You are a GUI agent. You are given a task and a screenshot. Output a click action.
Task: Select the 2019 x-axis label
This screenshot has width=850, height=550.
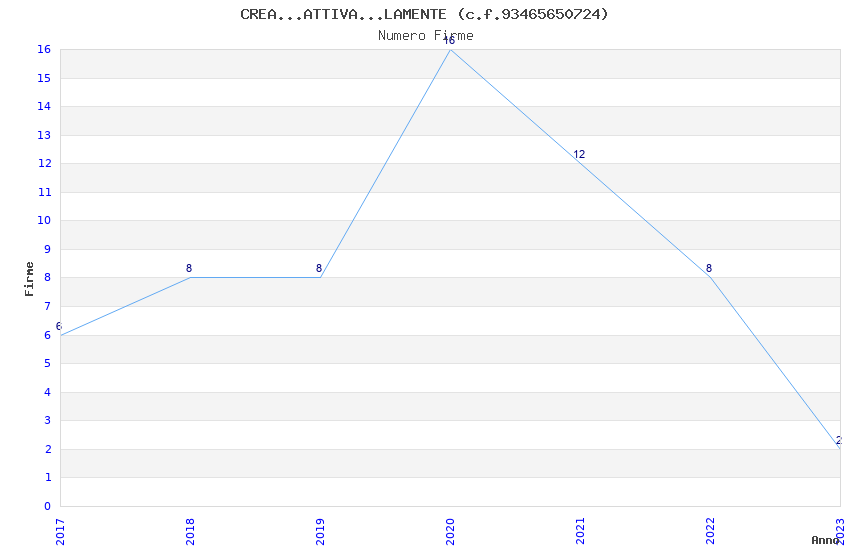tap(320, 532)
